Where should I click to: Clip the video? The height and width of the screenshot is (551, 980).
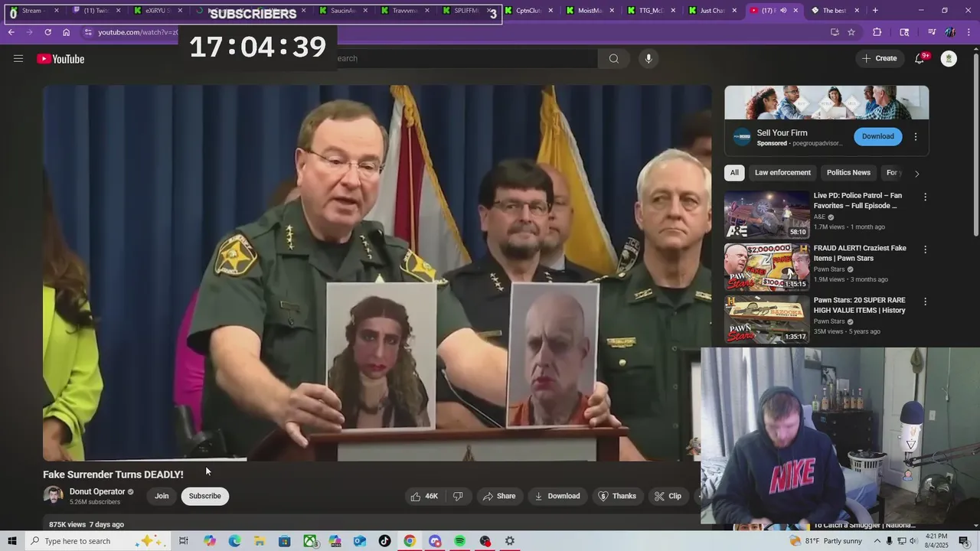[x=668, y=496]
